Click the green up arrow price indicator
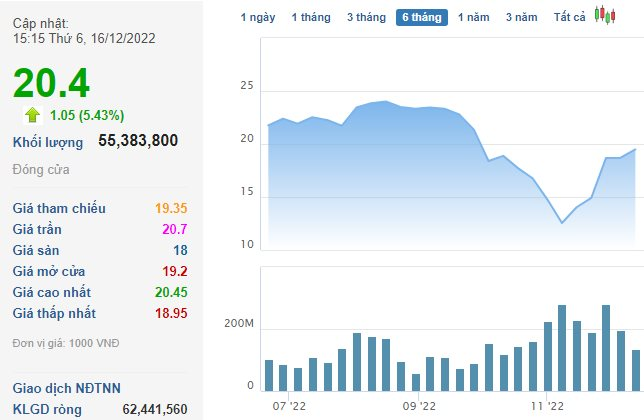The image size is (644, 420). click(x=32, y=114)
